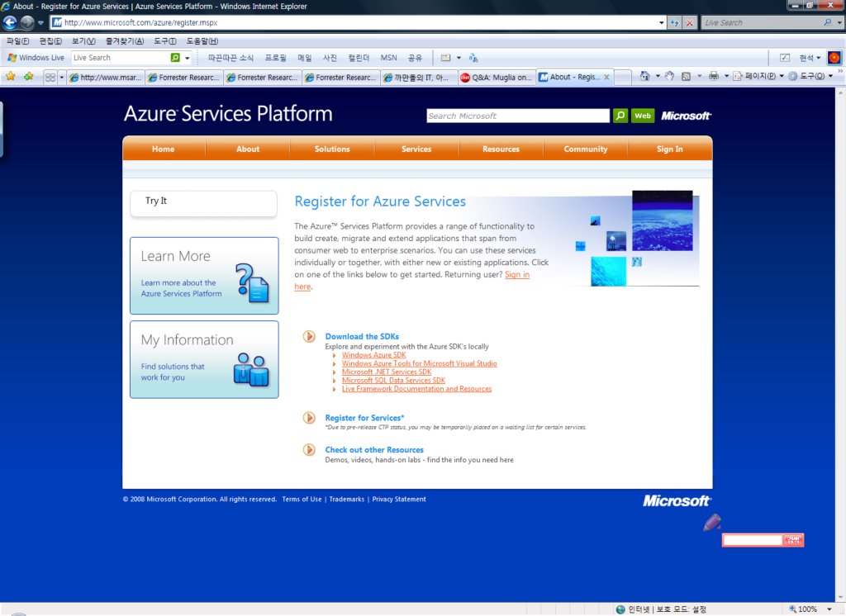Open the Print options dropdown arrow
846x616 pixels.
click(726, 77)
